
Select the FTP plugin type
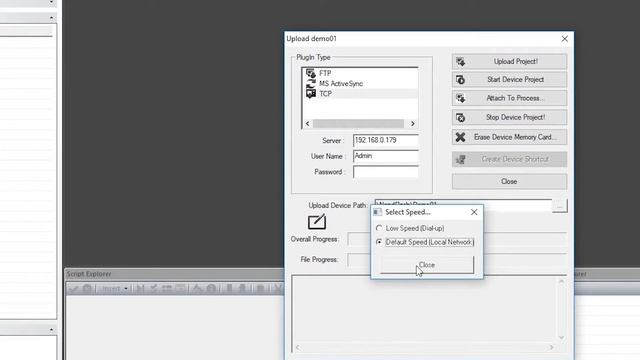(325, 73)
